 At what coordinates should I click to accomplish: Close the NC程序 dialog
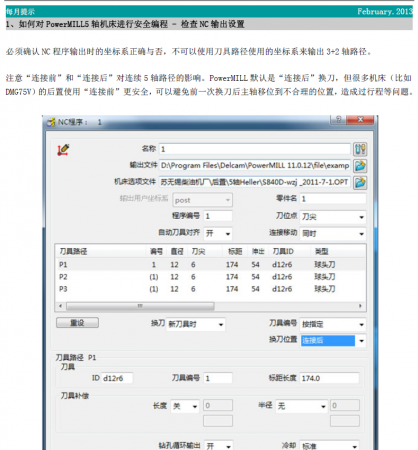pyautogui.click(x=360, y=120)
